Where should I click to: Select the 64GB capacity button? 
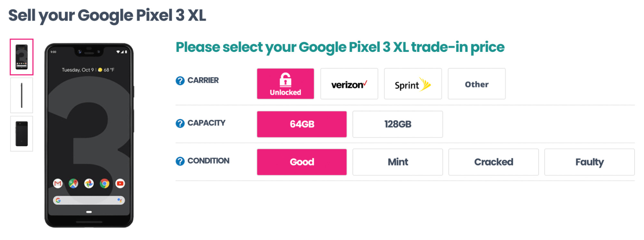tap(302, 124)
